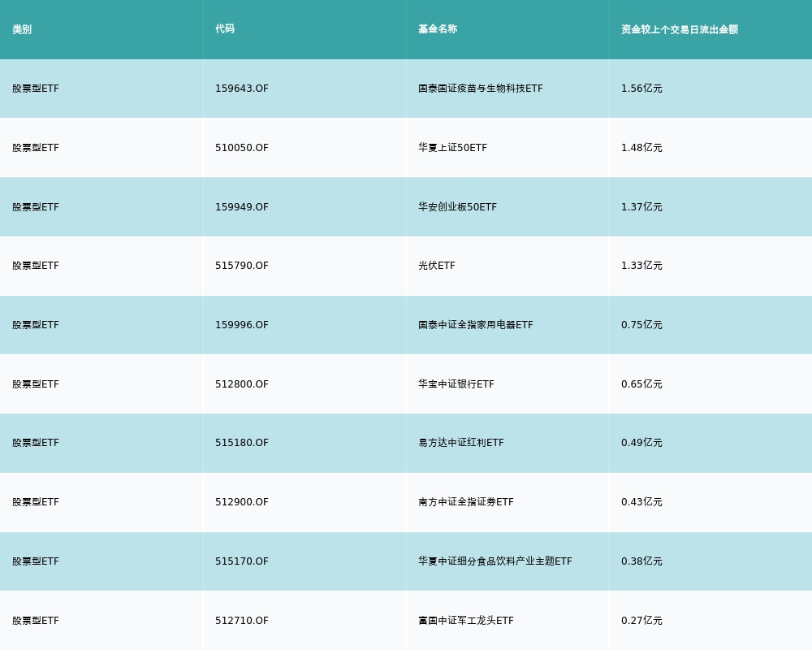Click fund name 华夏上证50ETF
Viewport: 812px width, 650px height.
(x=452, y=148)
